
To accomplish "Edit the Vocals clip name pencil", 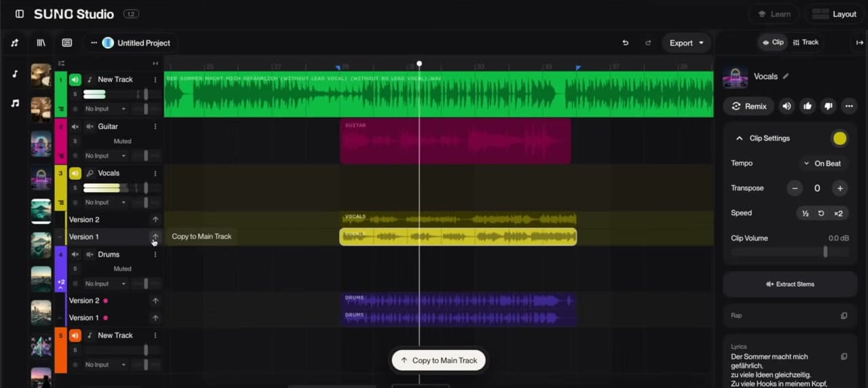I will [786, 76].
